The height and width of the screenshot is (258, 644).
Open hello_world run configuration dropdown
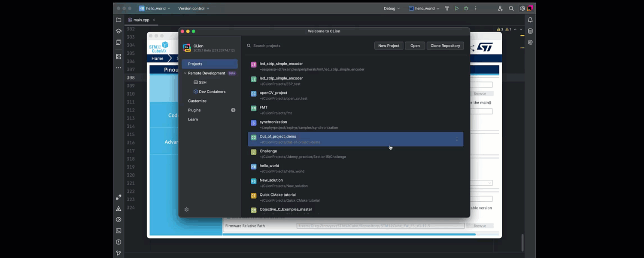pyautogui.click(x=425, y=9)
